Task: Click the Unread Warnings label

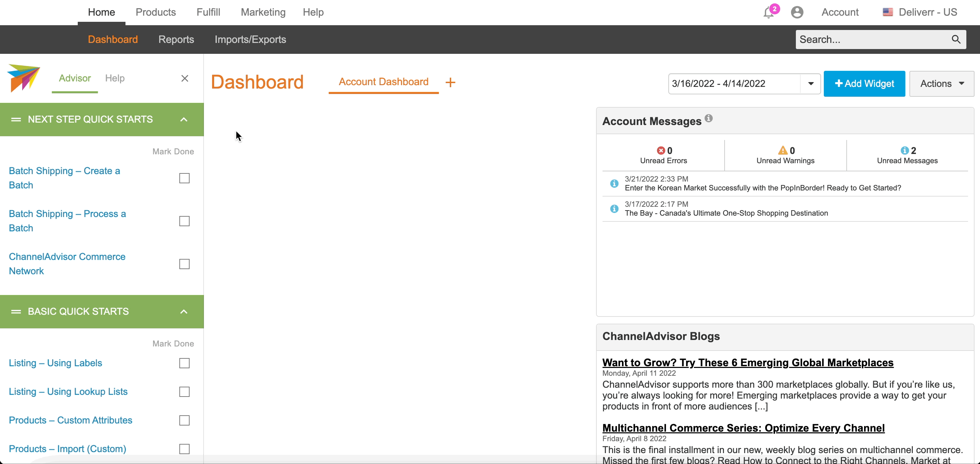Action: tap(785, 160)
